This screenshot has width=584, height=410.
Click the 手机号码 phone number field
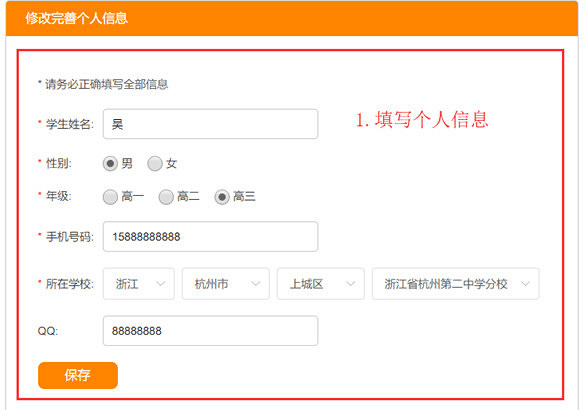[x=210, y=236]
